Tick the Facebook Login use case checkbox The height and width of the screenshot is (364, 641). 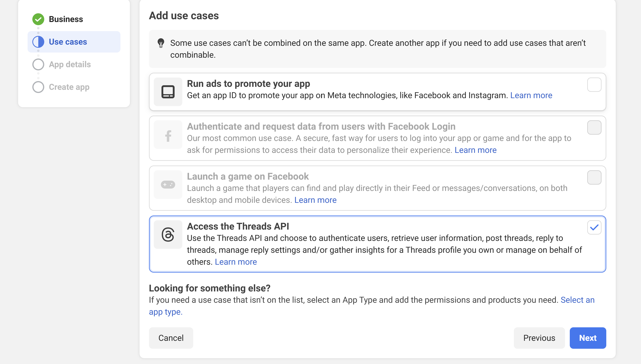pyautogui.click(x=594, y=127)
